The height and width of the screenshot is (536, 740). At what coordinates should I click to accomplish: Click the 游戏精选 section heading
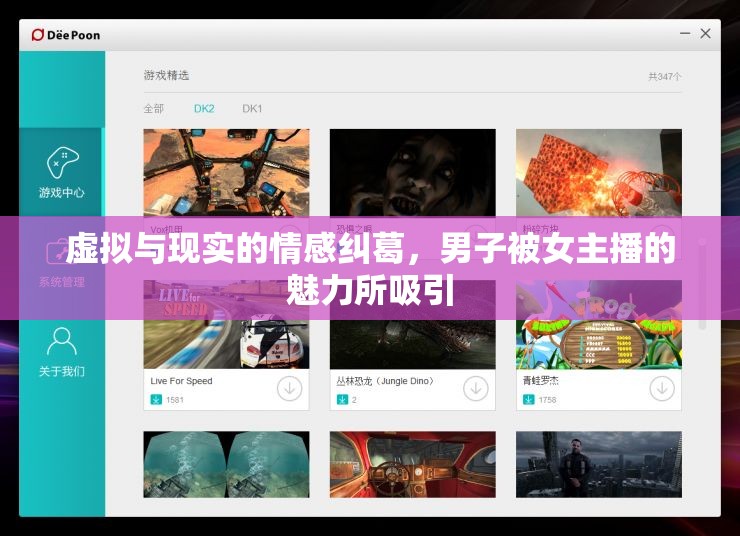click(166, 75)
